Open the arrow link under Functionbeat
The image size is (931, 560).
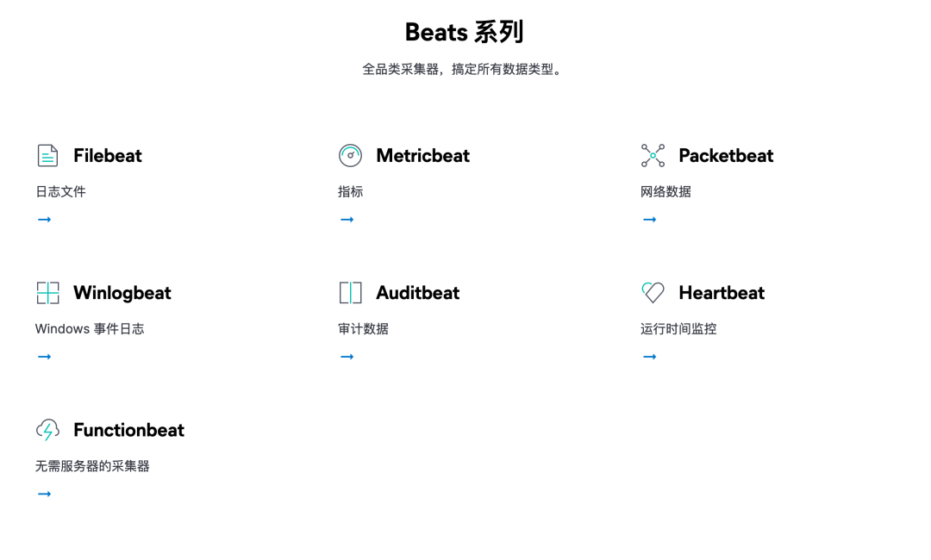click(45, 494)
